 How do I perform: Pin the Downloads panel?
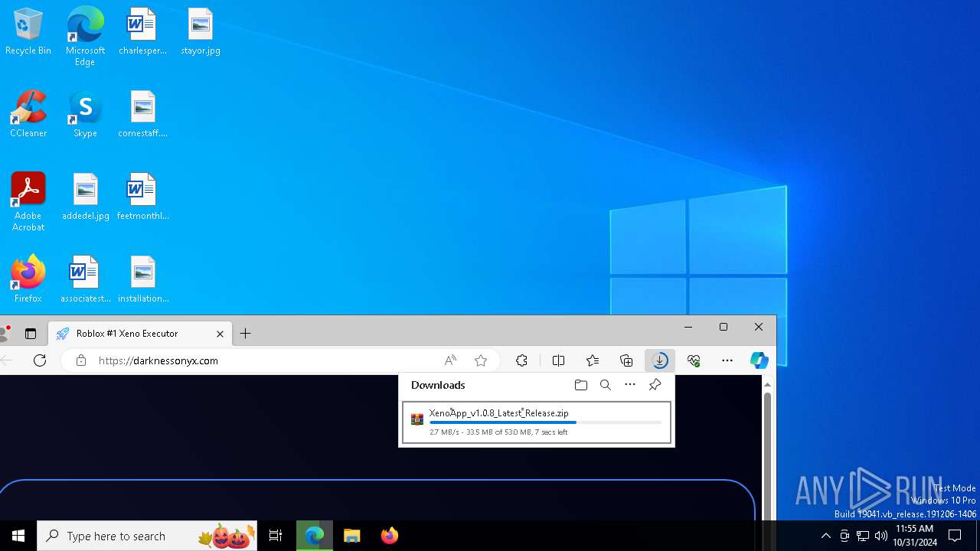655,385
